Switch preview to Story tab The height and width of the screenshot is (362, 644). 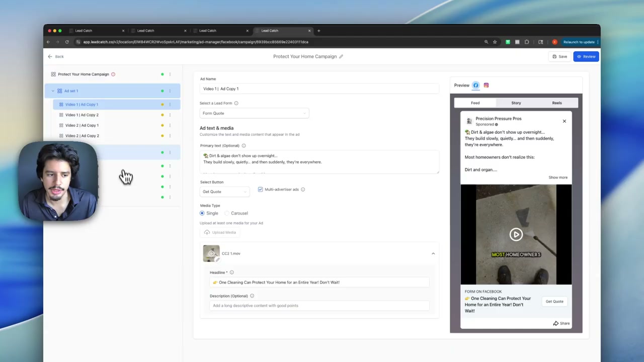516,103
